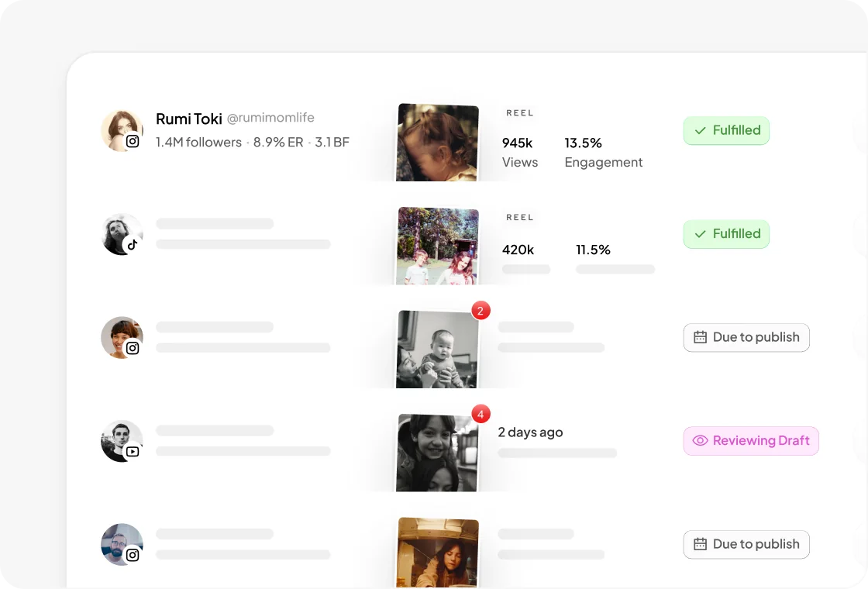Click the second row's Fulfilled status
Screen dimensions: 868x589
pos(726,234)
